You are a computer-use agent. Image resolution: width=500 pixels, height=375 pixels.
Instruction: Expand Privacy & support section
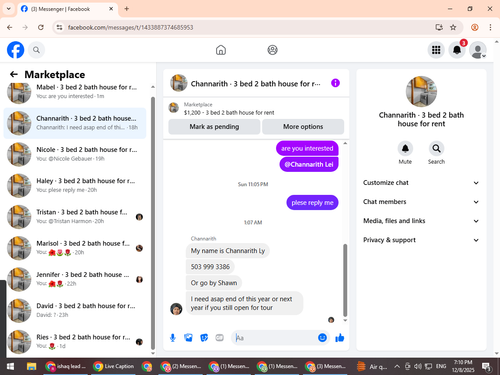point(421,240)
